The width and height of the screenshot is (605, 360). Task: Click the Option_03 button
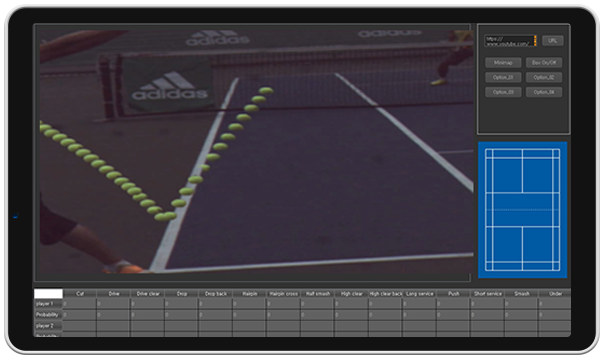coord(503,92)
